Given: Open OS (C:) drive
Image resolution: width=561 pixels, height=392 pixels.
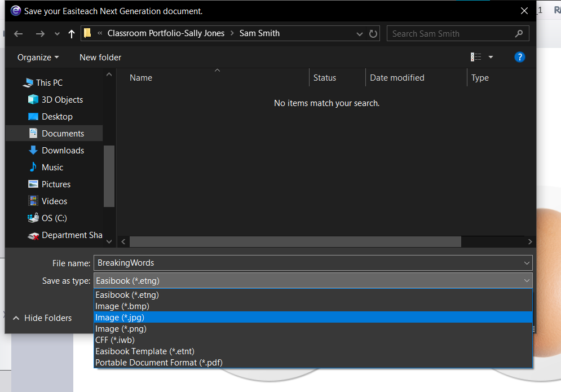Looking at the screenshot, I should pyautogui.click(x=54, y=218).
